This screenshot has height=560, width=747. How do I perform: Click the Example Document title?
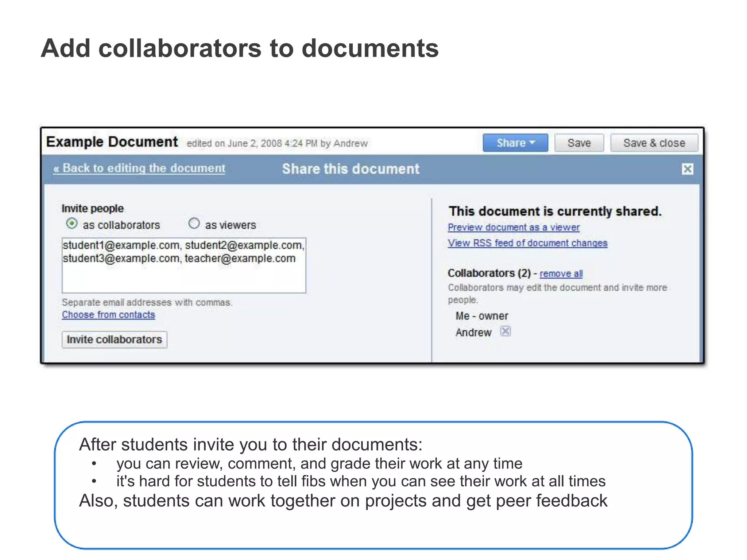pyautogui.click(x=112, y=142)
